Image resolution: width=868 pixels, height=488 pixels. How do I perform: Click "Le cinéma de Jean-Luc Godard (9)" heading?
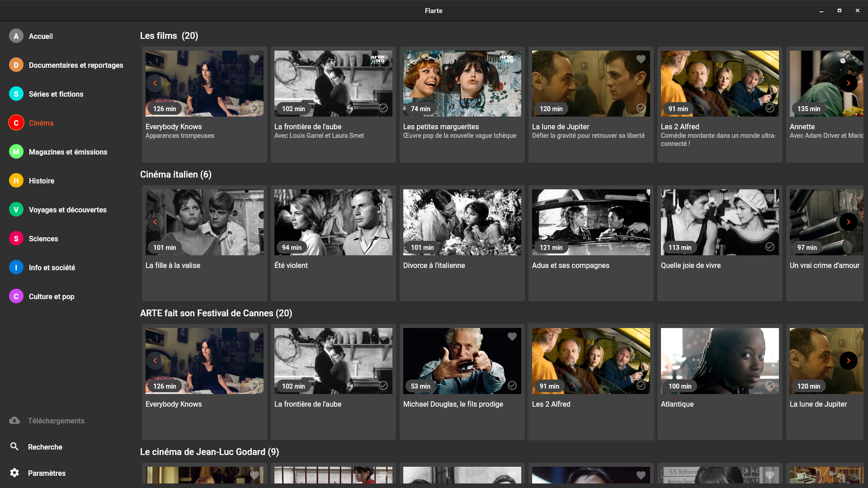(209, 452)
